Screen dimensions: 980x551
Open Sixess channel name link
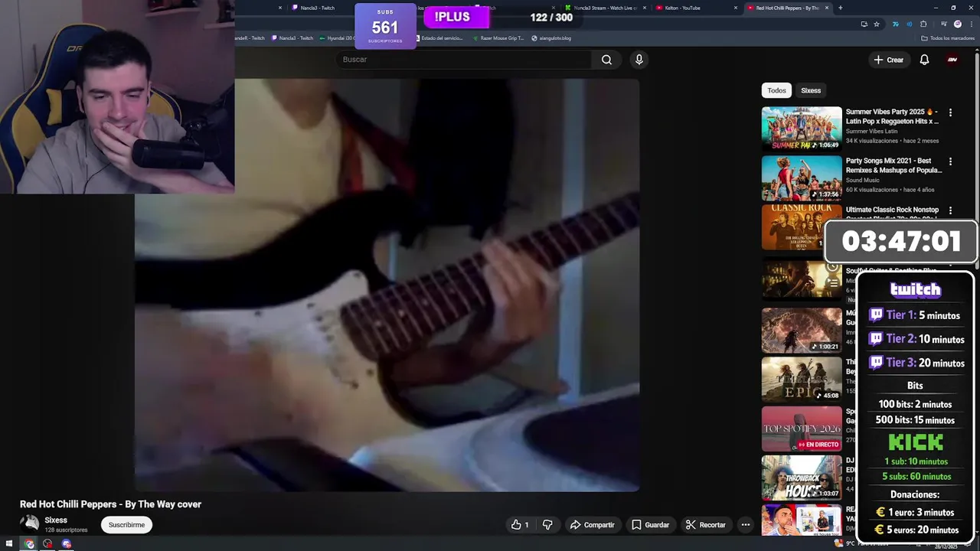[56, 520]
